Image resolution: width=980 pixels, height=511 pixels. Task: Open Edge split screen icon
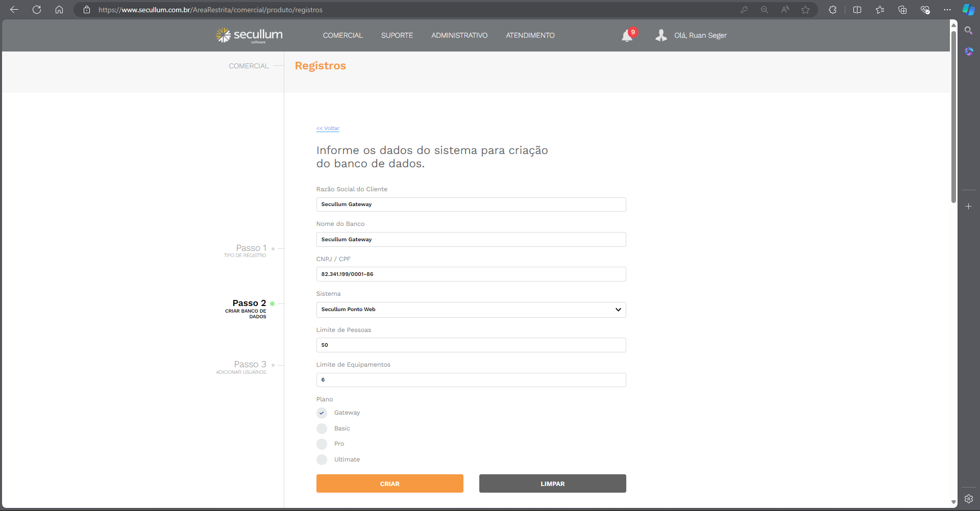click(857, 10)
